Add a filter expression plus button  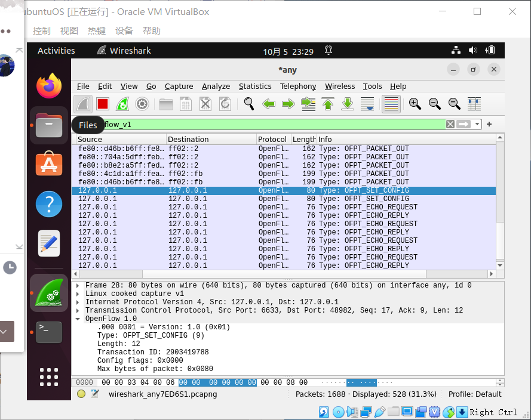[x=489, y=125]
